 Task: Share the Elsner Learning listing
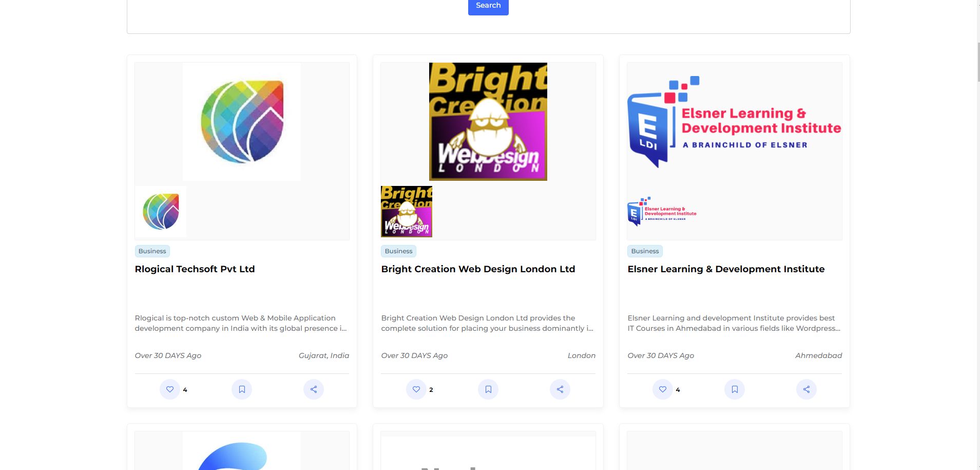[x=806, y=389]
